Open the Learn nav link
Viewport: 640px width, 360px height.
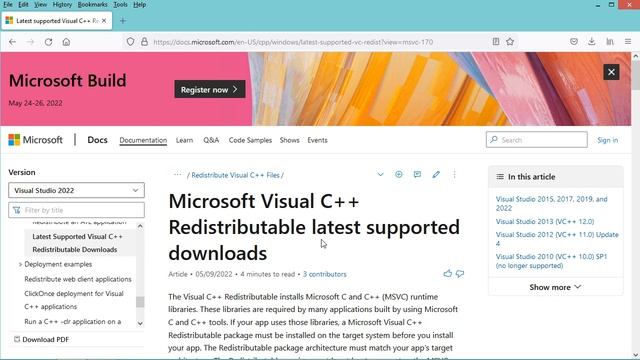[184, 140]
